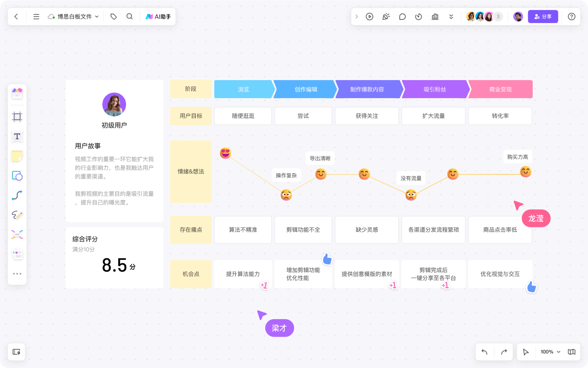Open the 博思白板文件 filename dropdown
Screen dimensions: 588x368
coord(97,16)
